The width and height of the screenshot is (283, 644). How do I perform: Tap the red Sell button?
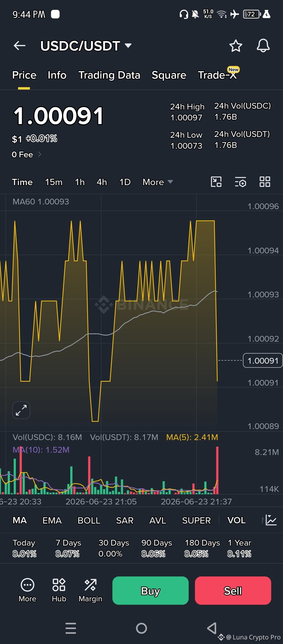pyautogui.click(x=233, y=591)
